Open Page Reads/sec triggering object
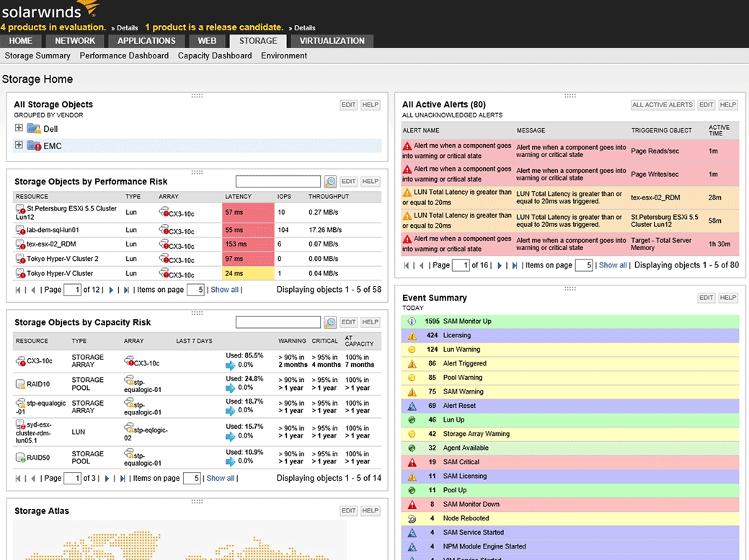Image resolution: width=749 pixels, height=560 pixels. (x=655, y=151)
